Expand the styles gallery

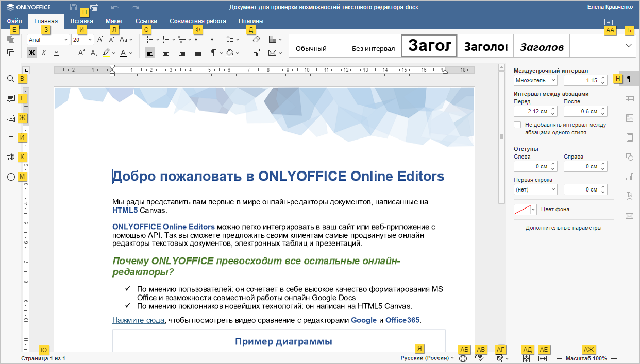[x=629, y=46]
